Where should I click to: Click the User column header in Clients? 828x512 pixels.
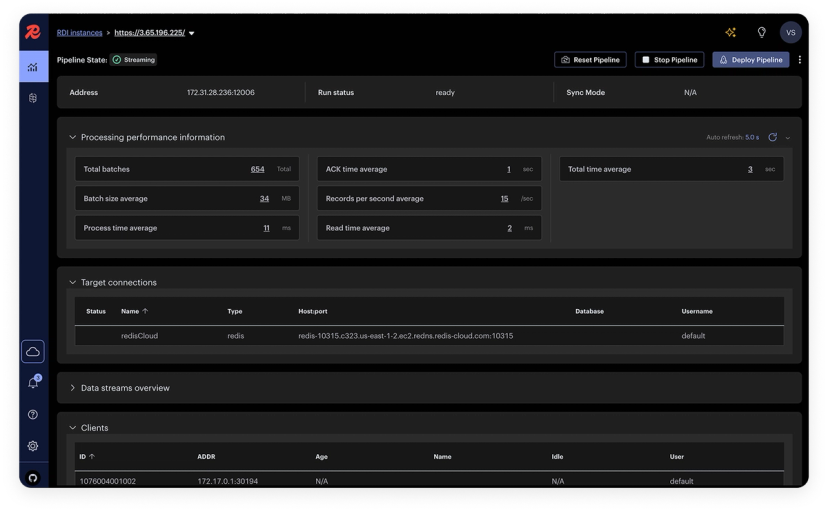point(677,457)
